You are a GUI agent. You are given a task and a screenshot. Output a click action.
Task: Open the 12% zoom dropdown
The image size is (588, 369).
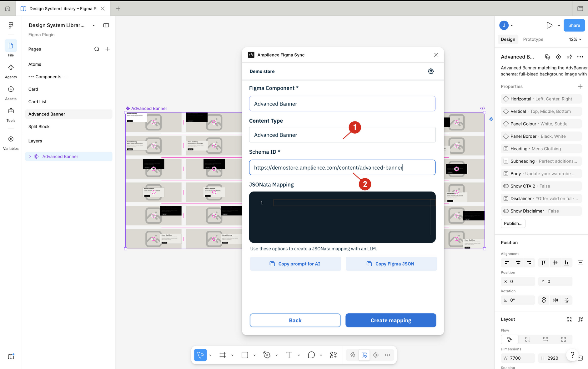tap(575, 39)
